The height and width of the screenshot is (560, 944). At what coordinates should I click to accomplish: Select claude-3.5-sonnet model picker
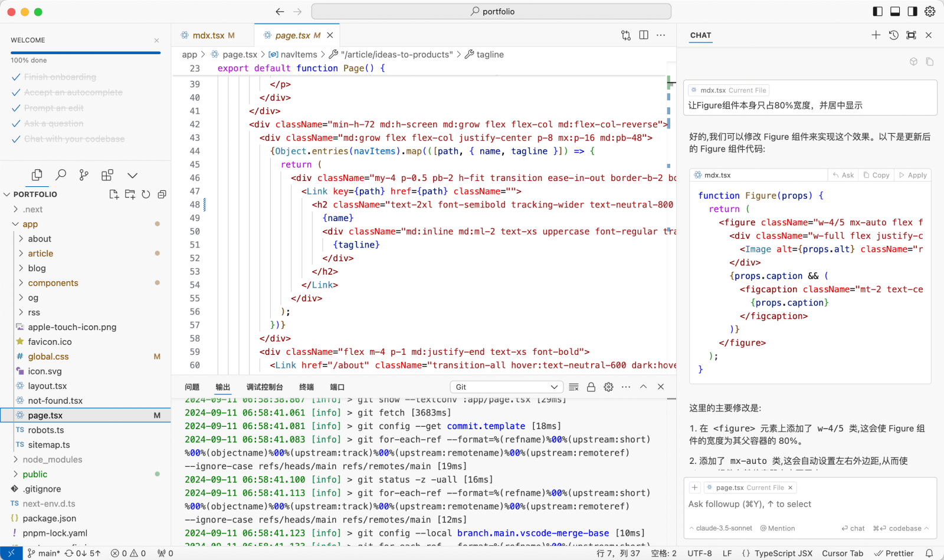(721, 528)
